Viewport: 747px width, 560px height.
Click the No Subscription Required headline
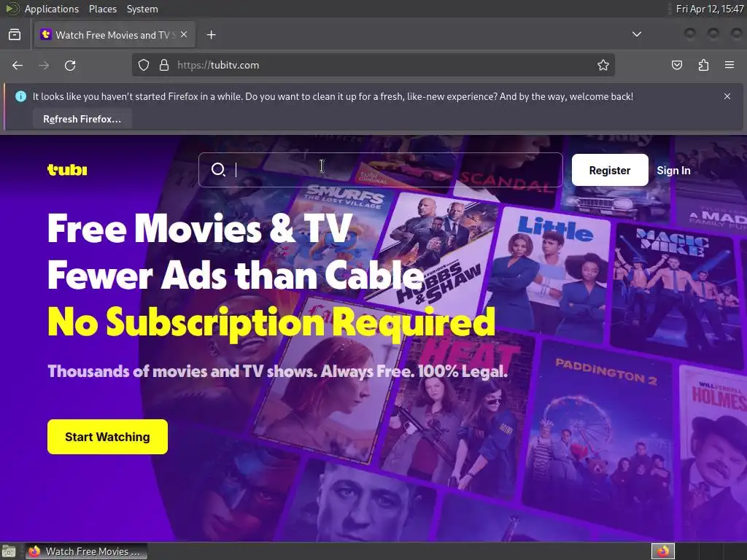point(271,322)
